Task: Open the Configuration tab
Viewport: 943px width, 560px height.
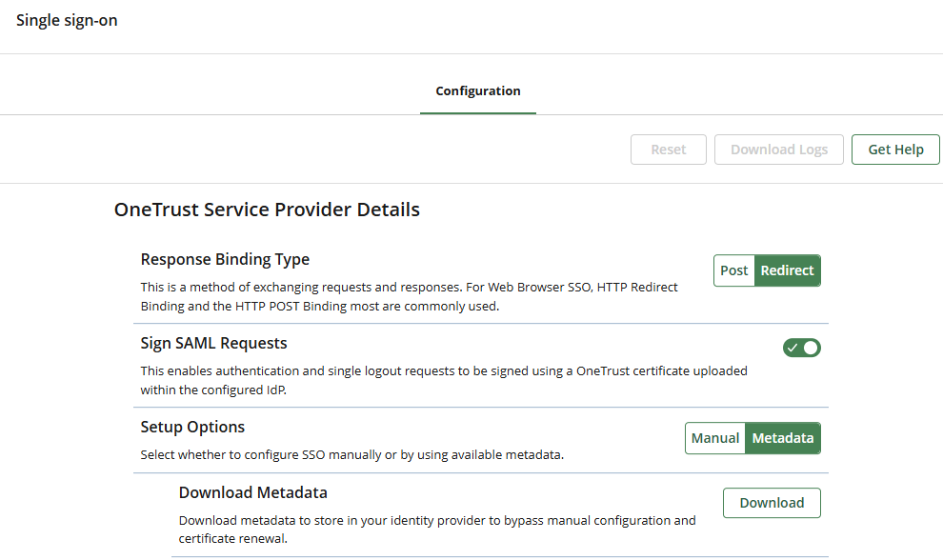Action: 478,90
